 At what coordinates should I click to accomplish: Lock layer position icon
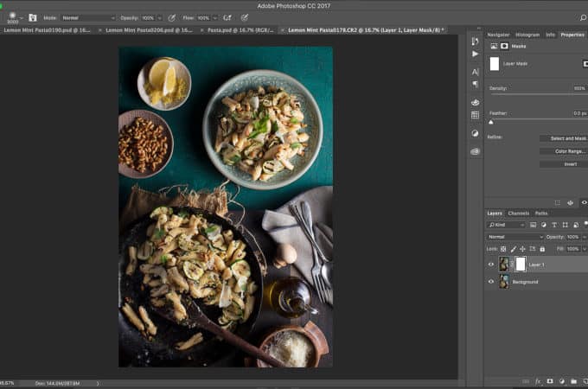point(522,249)
